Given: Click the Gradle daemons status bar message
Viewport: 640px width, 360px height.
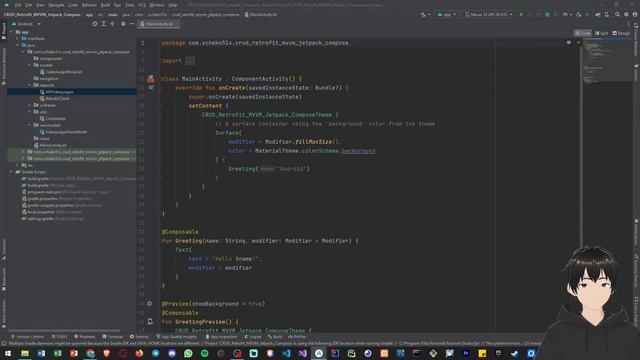Looking at the screenshot, I should click(274, 344).
